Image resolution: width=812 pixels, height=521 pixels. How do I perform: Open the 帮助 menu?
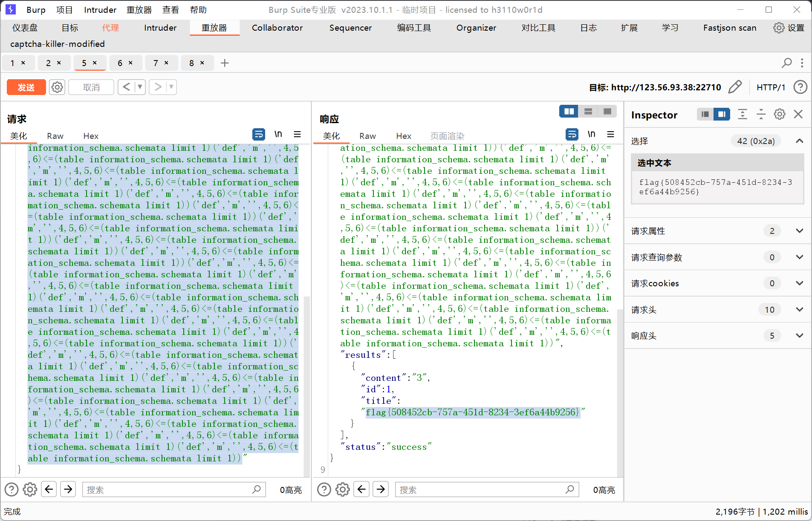[x=198, y=10]
